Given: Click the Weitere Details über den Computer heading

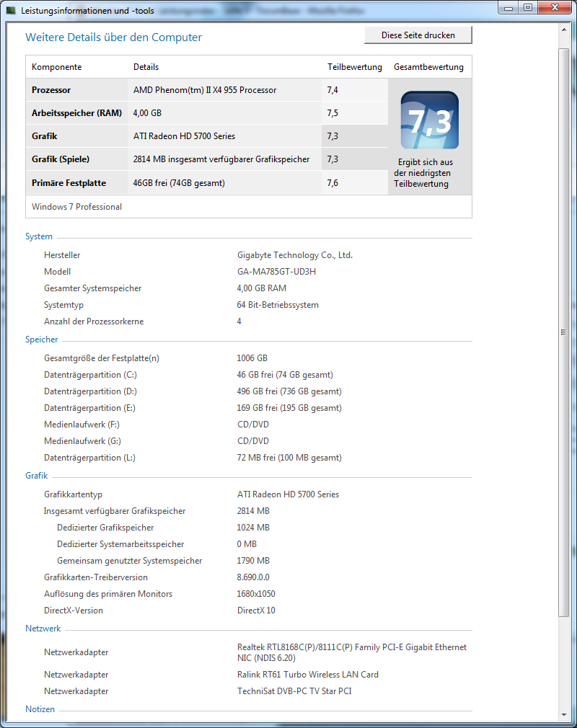Looking at the screenshot, I should tap(114, 37).
